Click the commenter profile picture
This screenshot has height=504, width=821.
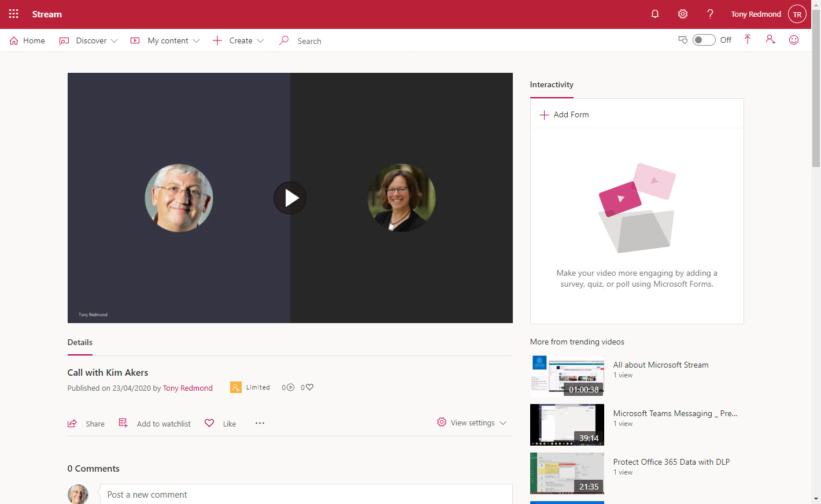[78, 494]
